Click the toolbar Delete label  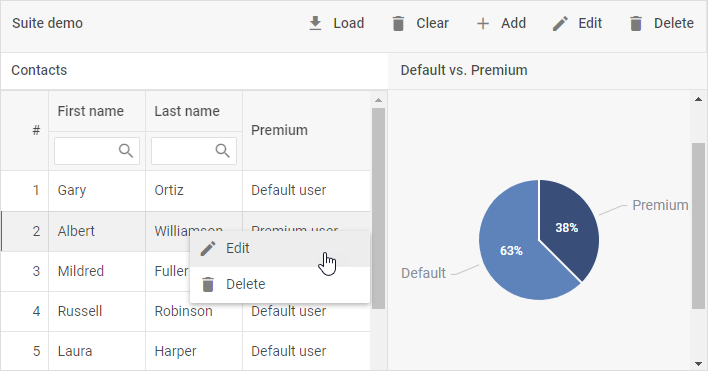(x=674, y=23)
